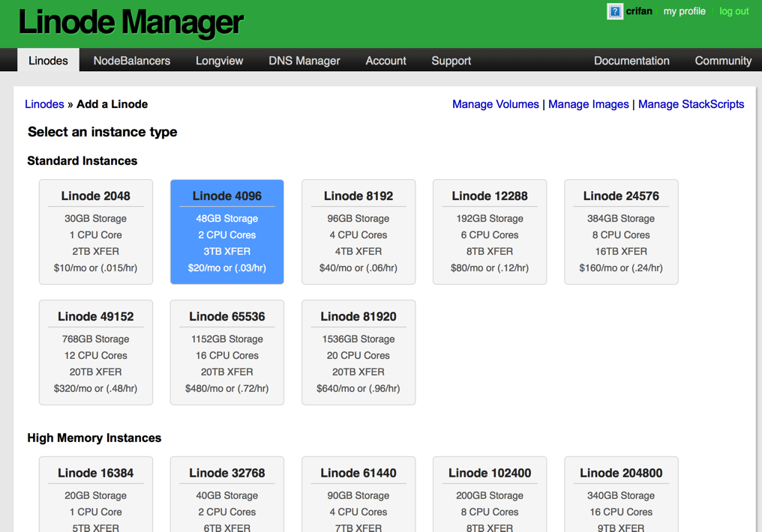Open the Linodes tab
This screenshot has height=532, width=762.
[48, 60]
